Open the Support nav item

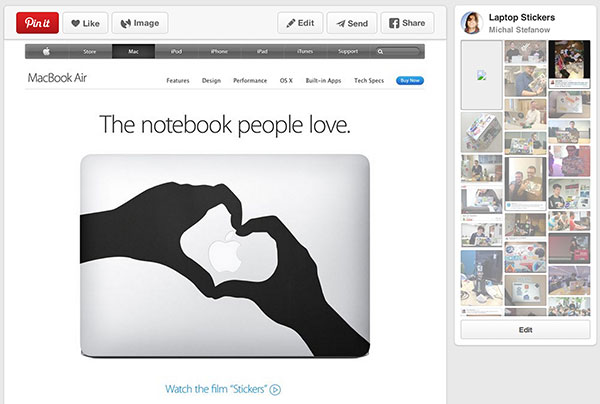348,51
